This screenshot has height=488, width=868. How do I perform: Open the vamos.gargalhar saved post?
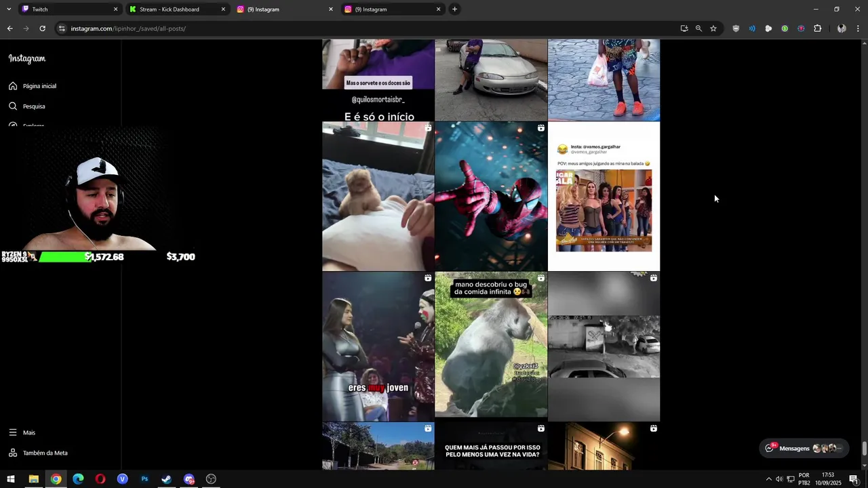coord(604,197)
